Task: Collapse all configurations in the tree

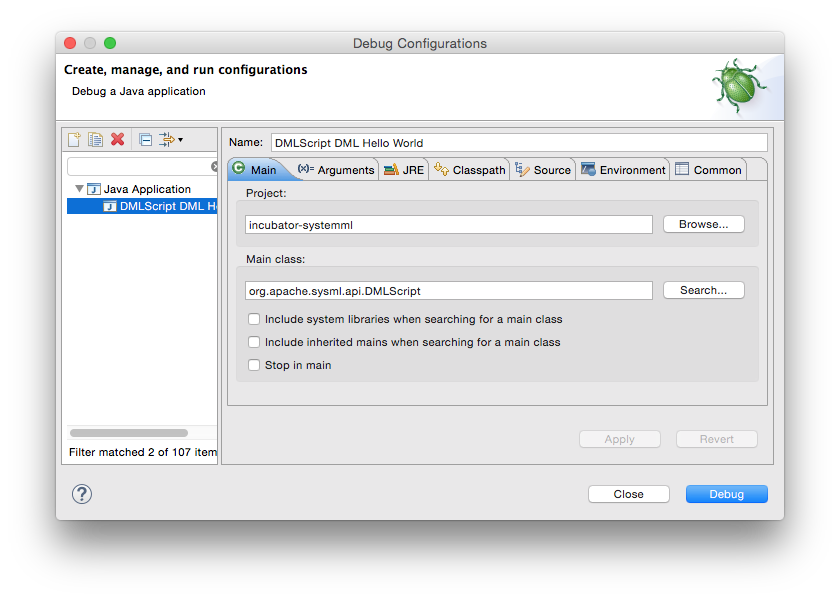Action: coord(145,140)
